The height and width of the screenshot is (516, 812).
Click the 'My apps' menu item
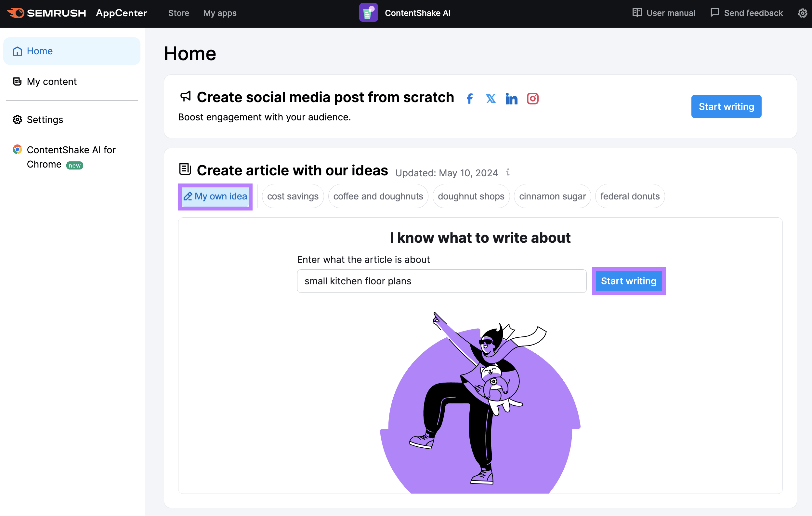point(219,13)
